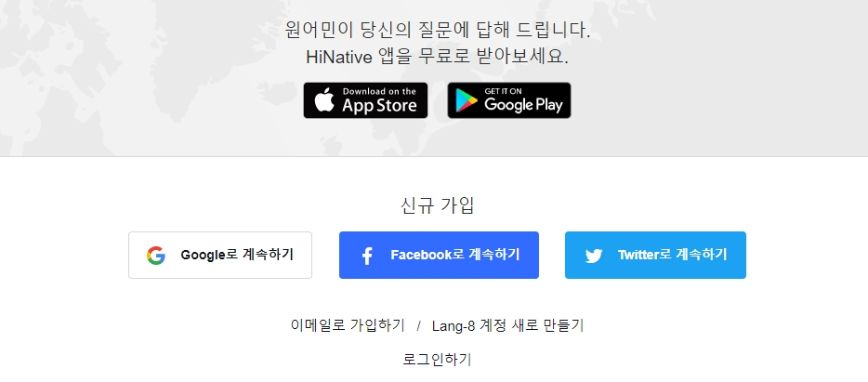This screenshot has width=868, height=382.
Task: Continue with Google (Google로 계속하기)
Action: [220, 256]
